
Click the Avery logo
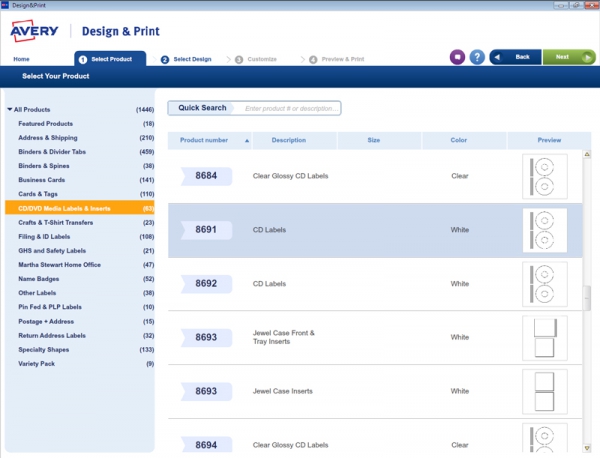pyautogui.click(x=34, y=31)
